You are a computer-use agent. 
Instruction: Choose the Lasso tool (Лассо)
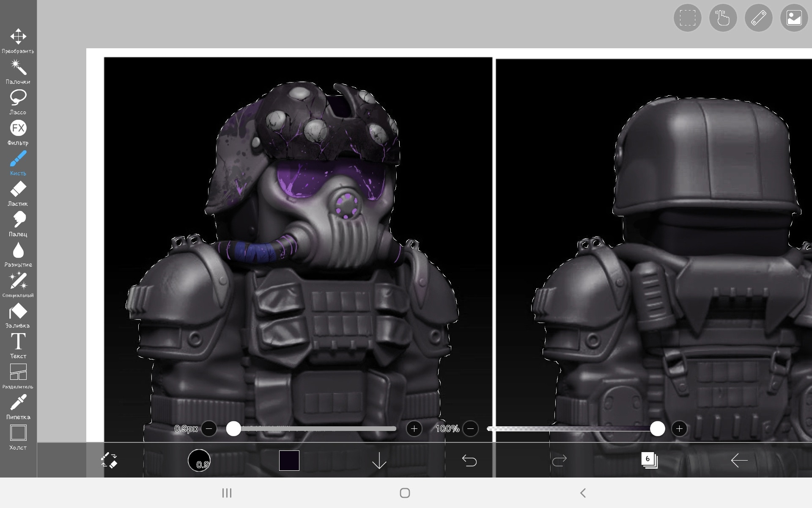click(18, 102)
